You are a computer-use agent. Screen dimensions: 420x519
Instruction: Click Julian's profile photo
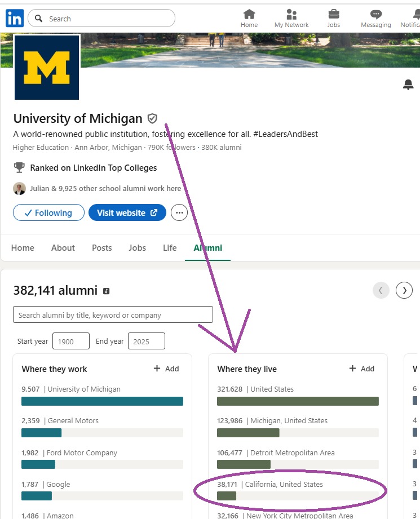coord(19,189)
